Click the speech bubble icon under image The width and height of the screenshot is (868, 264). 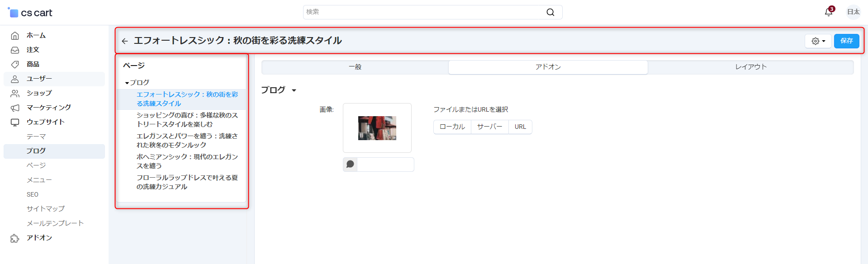pyautogui.click(x=350, y=165)
